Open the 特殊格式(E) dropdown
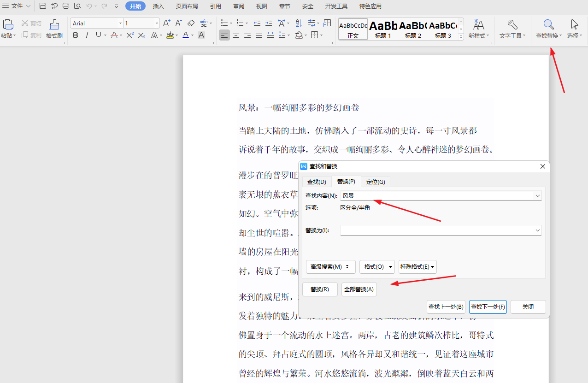Viewport: 588px width, 383px height. (417, 266)
